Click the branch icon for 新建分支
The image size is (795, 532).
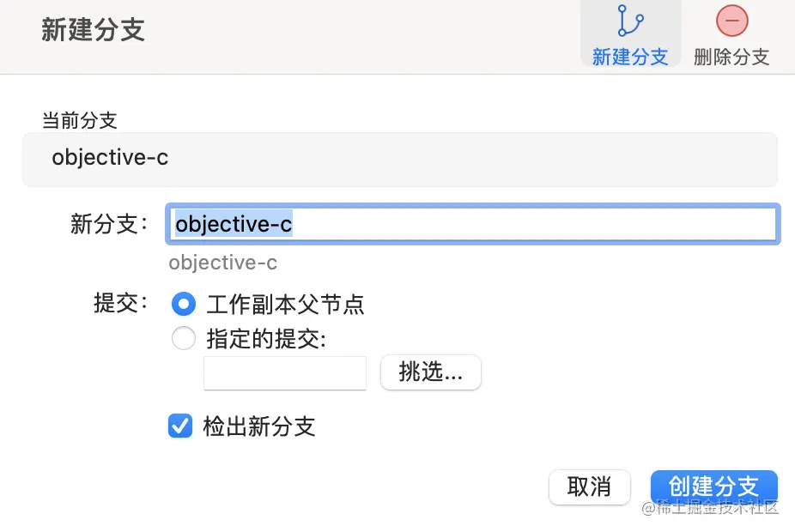630,21
